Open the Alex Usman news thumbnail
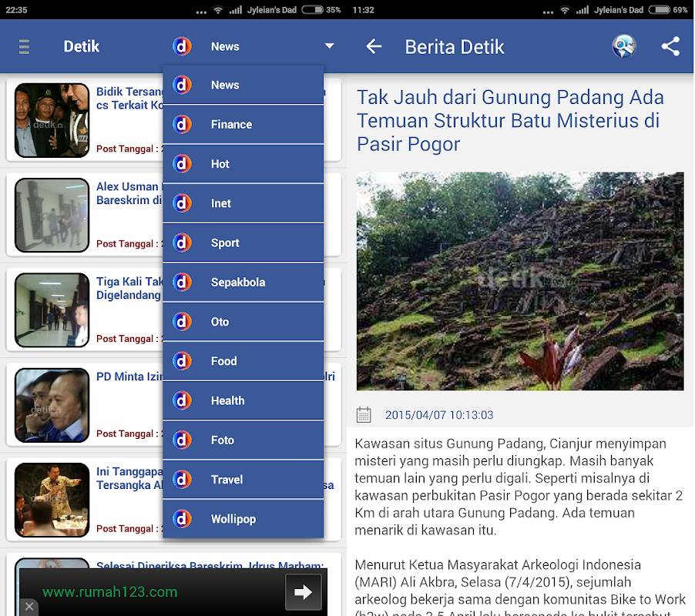695x616 pixels. pyautogui.click(x=52, y=216)
